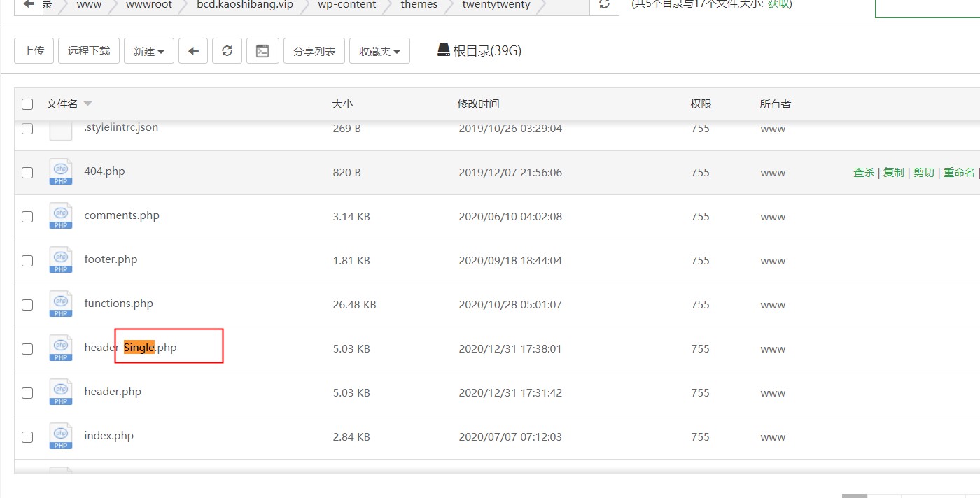Click the 上传 upload button
Viewport: 980px width, 498px height.
[x=34, y=51]
